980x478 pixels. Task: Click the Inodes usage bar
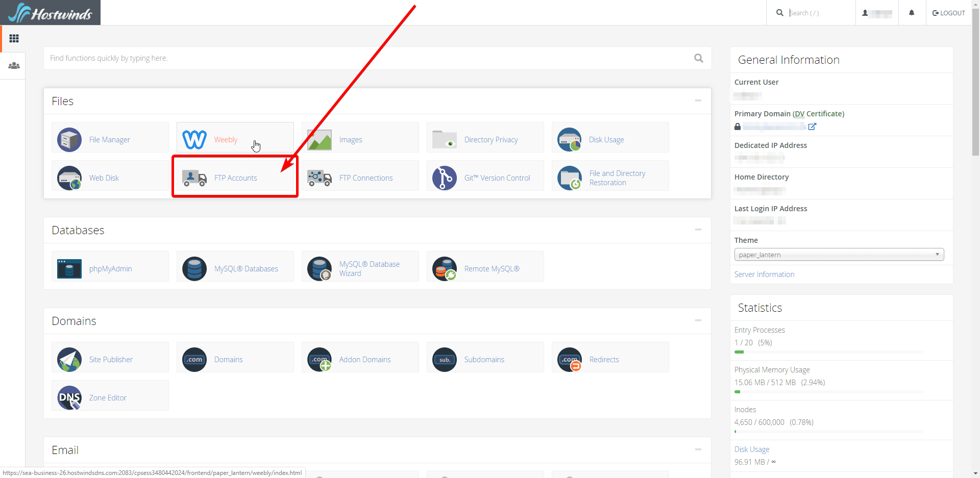point(828,432)
